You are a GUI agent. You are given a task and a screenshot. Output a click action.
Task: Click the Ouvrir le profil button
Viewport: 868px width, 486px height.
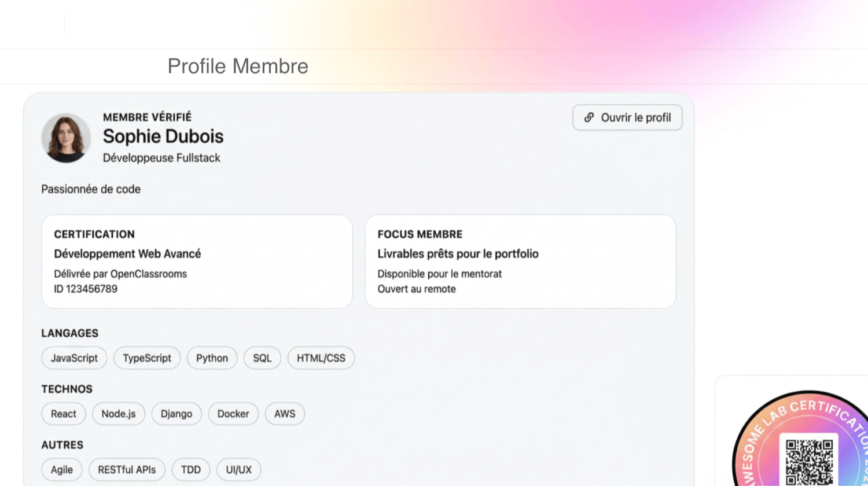coord(627,117)
